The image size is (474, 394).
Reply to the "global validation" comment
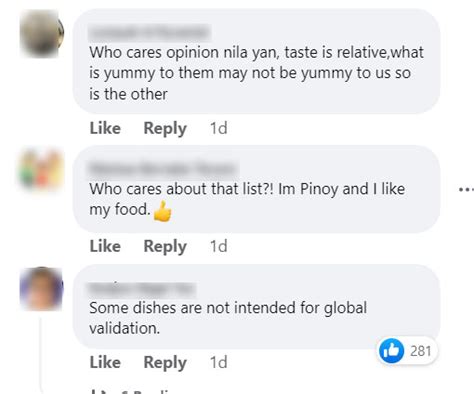pos(165,363)
